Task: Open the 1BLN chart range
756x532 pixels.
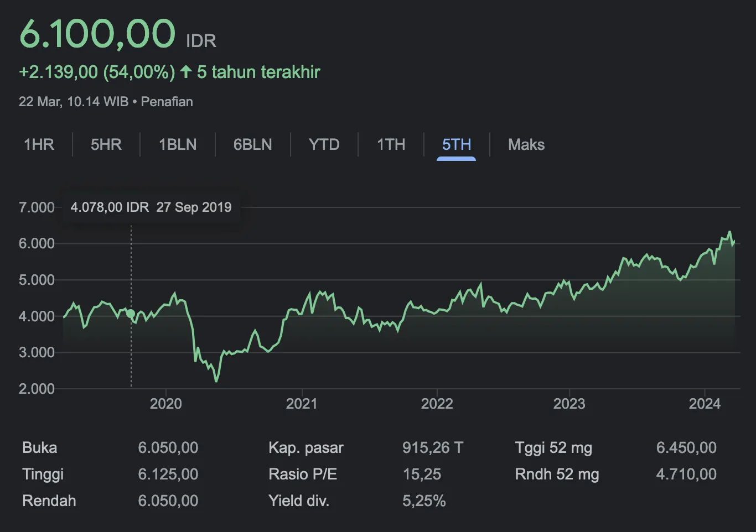Action: tap(178, 145)
